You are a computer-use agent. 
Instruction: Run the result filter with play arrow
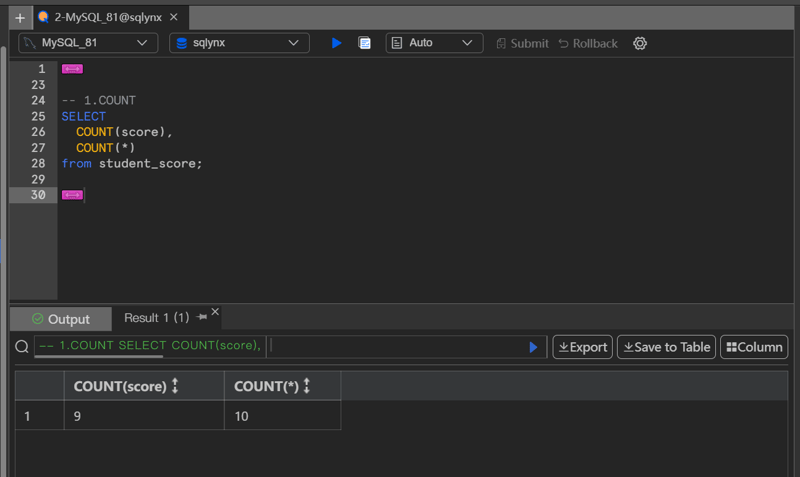point(533,347)
